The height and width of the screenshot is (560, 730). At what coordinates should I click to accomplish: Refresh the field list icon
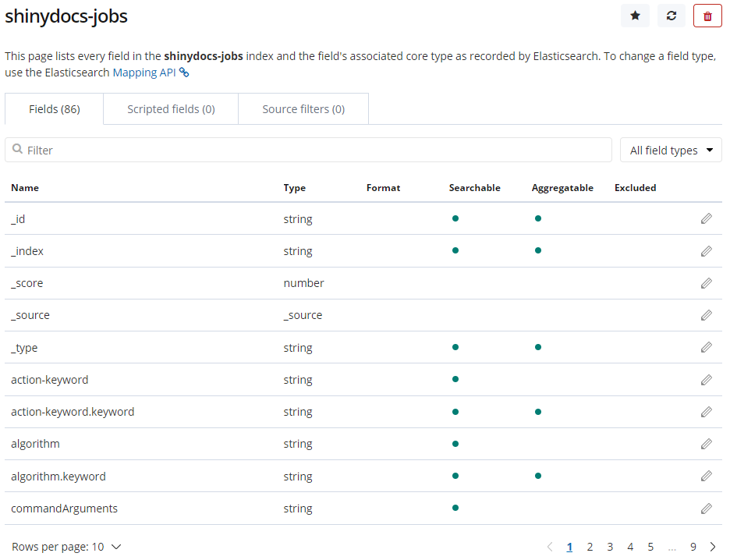[672, 16]
